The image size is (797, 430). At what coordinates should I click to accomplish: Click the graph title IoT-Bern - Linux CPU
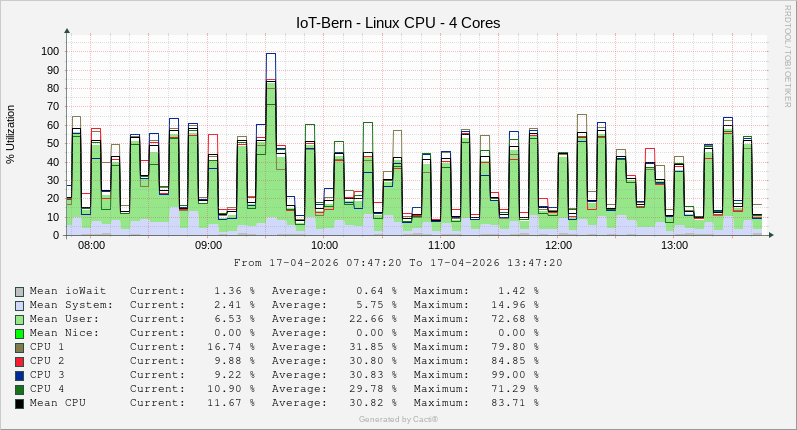pyautogui.click(x=398, y=22)
